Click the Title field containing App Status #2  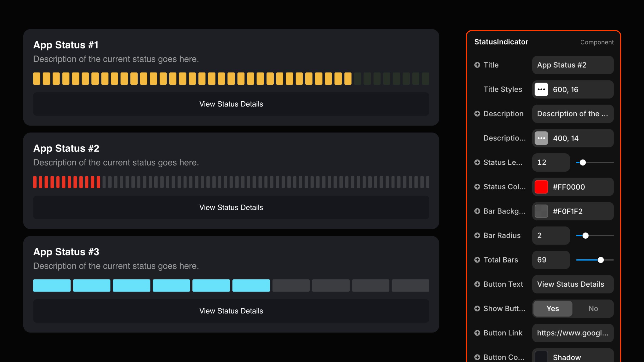(573, 65)
